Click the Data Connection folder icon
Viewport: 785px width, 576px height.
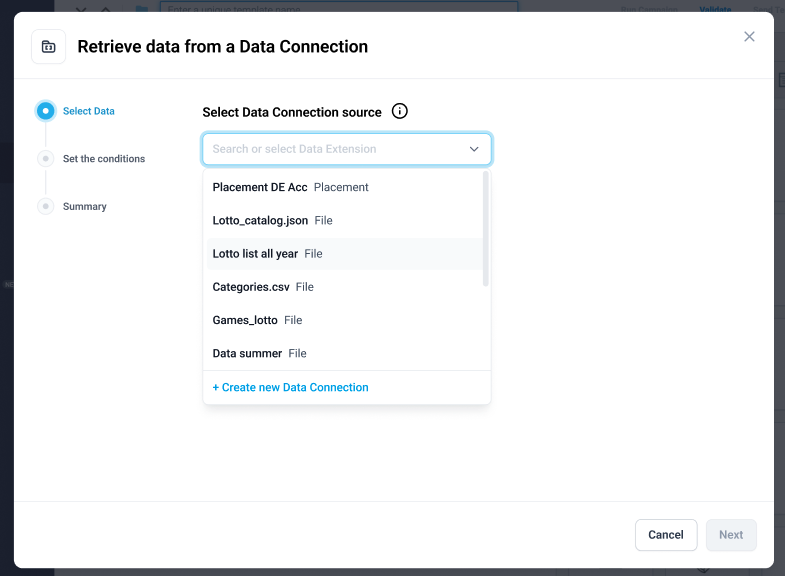(x=49, y=47)
